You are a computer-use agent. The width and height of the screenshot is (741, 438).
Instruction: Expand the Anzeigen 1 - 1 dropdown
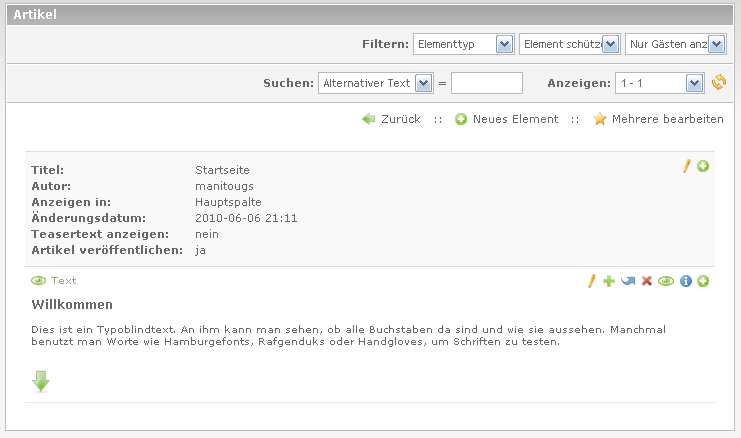pos(660,83)
